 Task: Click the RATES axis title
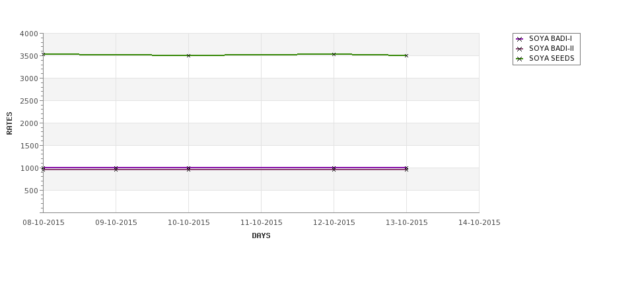9,123
